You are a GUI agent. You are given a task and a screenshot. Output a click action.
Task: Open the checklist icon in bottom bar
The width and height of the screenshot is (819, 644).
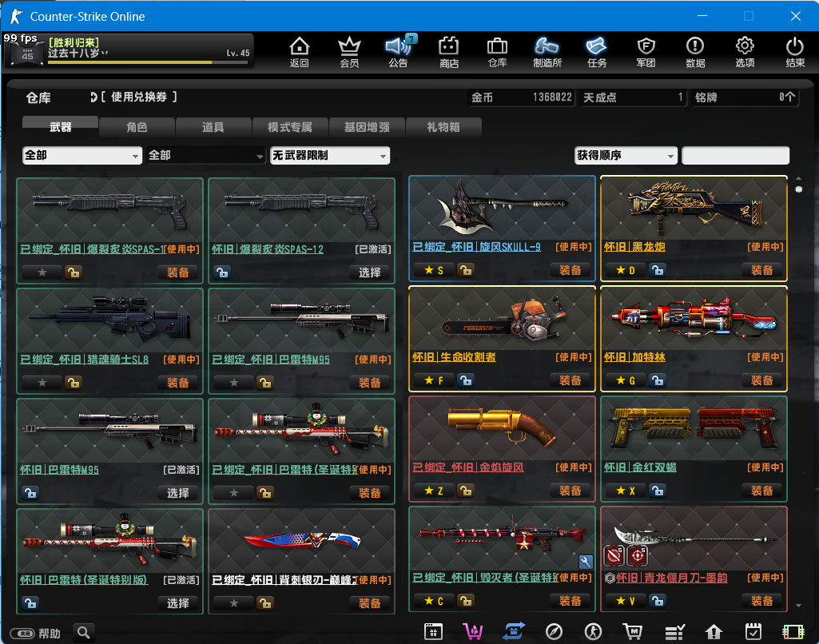(x=674, y=633)
